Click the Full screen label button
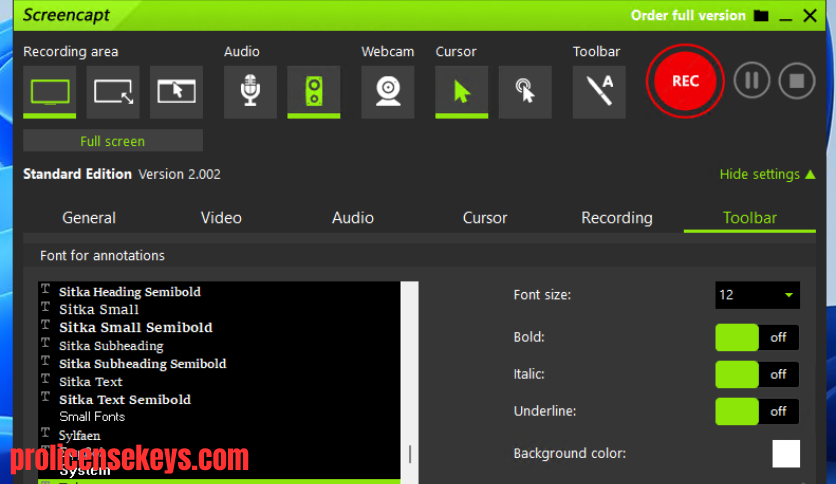Image resolution: width=836 pixels, height=484 pixels. coord(113,141)
